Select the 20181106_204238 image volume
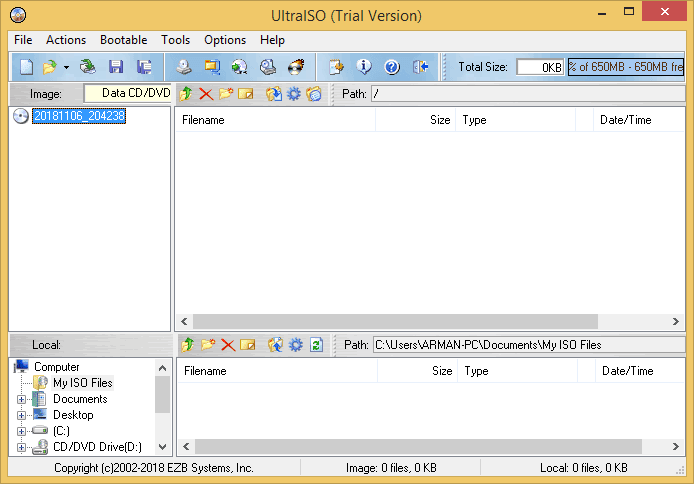Screen dimensions: 694x484 tap(79, 116)
